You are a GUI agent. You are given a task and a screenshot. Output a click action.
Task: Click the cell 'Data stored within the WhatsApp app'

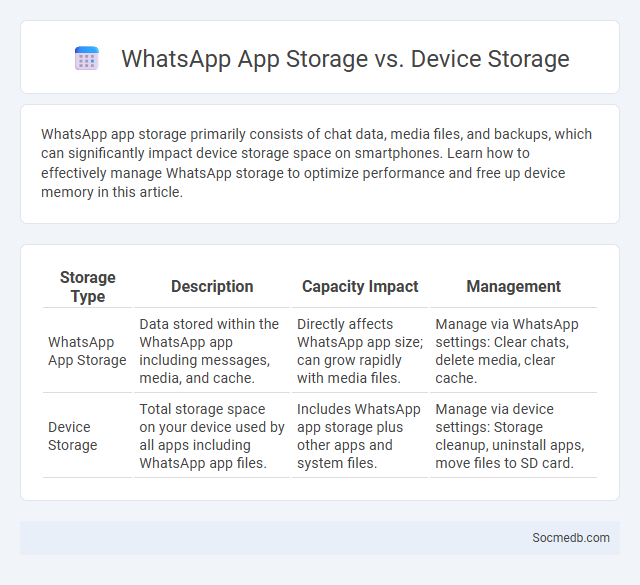[x=212, y=351]
